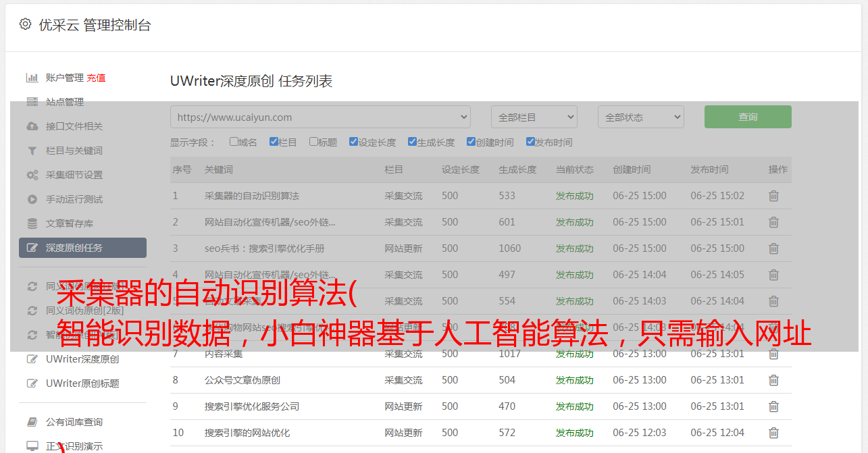This screenshot has width=868, height=453.
Task: Click the play circle icon for 手动运行测试
Action: [32, 199]
